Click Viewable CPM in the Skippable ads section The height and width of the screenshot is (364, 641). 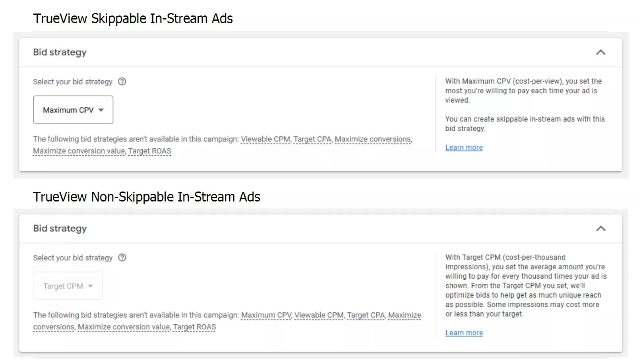pos(265,139)
